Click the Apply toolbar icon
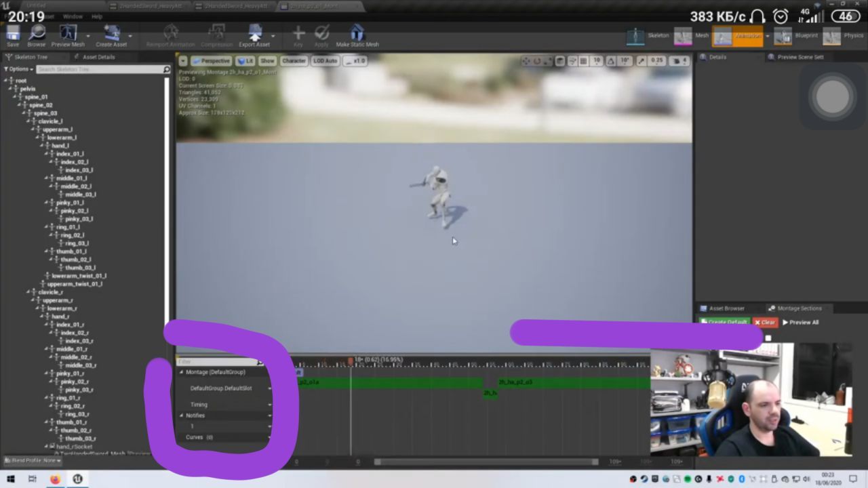 (x=321, y=35)
